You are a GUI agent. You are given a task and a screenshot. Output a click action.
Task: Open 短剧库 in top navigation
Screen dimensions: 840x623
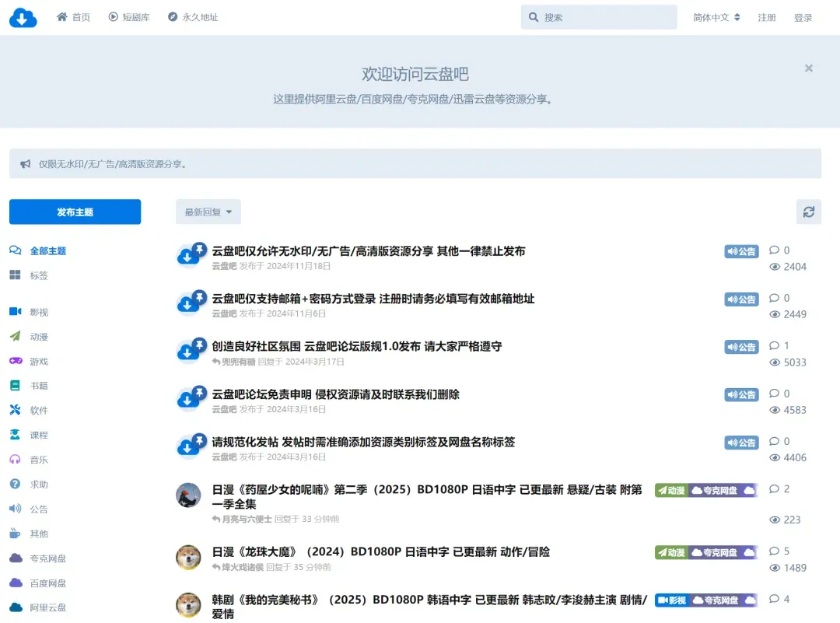pos(129,17)
